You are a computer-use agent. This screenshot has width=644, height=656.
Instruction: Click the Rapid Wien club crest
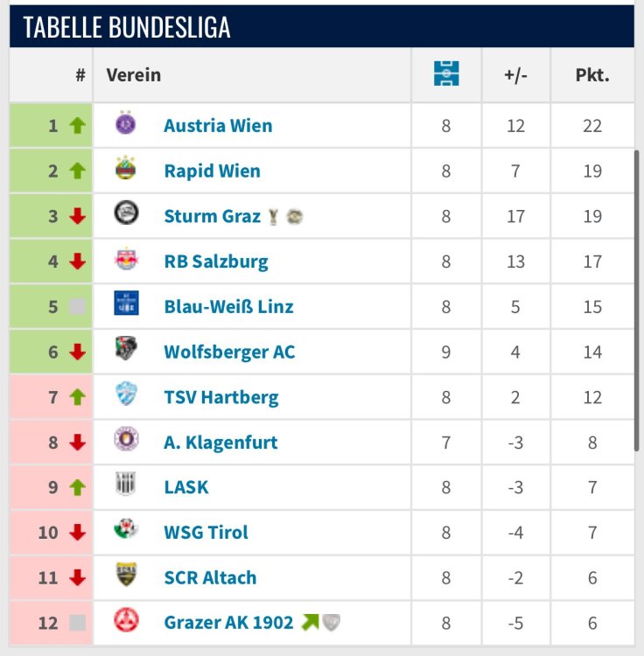(126, 170)
